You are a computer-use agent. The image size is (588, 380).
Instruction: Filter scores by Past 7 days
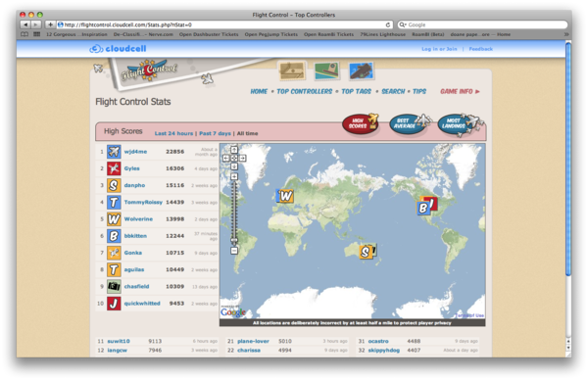215,133
